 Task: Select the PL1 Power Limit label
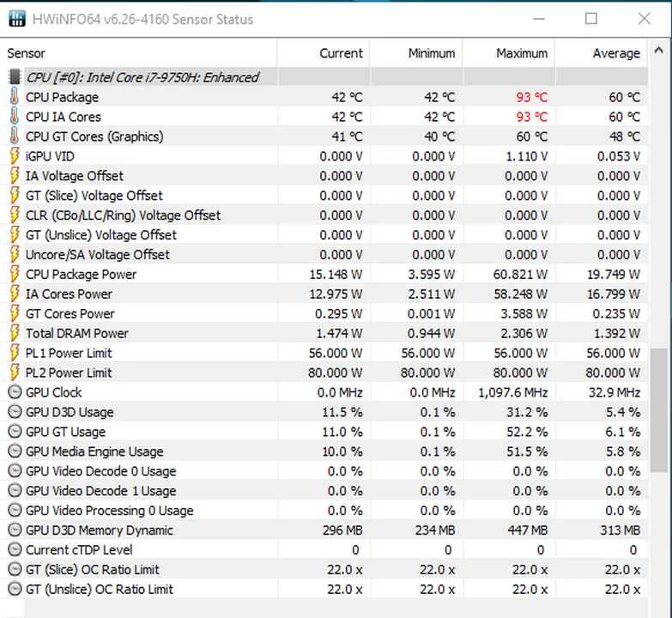[69, 354]
